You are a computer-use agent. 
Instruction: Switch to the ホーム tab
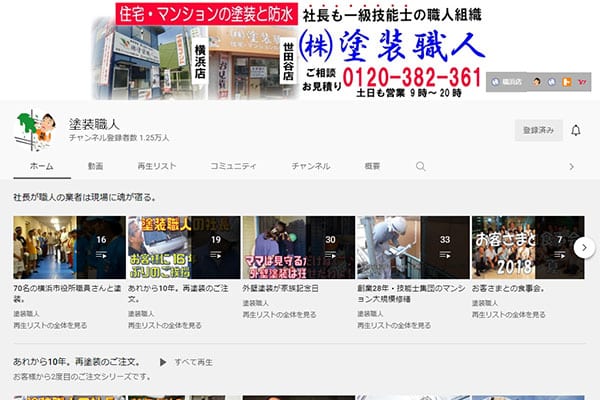click(42, 166)
